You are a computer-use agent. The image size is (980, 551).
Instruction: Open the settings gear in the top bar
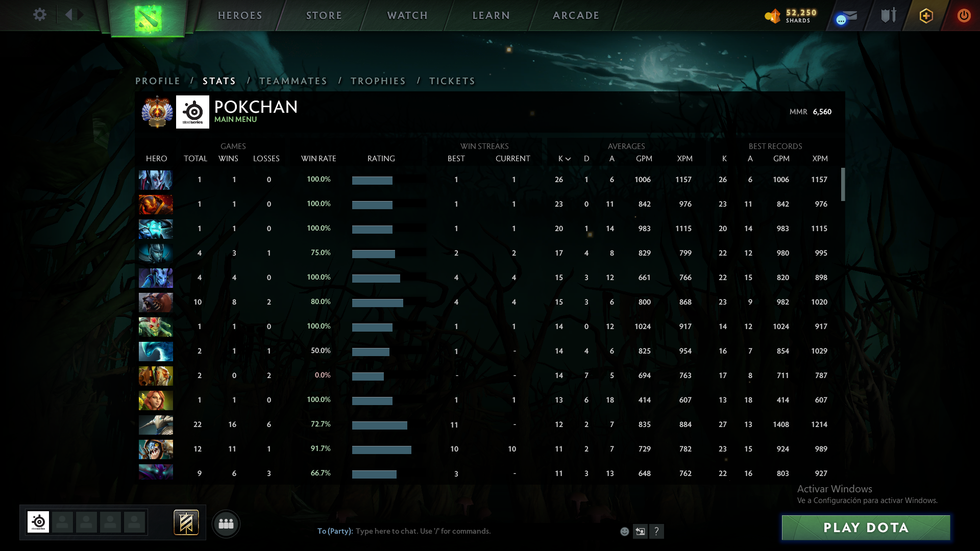click(40, 15)
